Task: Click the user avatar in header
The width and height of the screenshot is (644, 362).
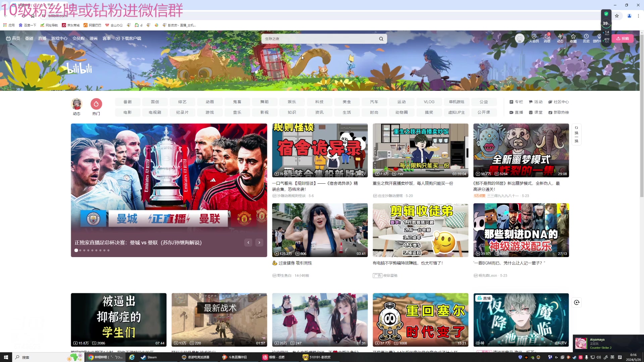Action: 520,39
